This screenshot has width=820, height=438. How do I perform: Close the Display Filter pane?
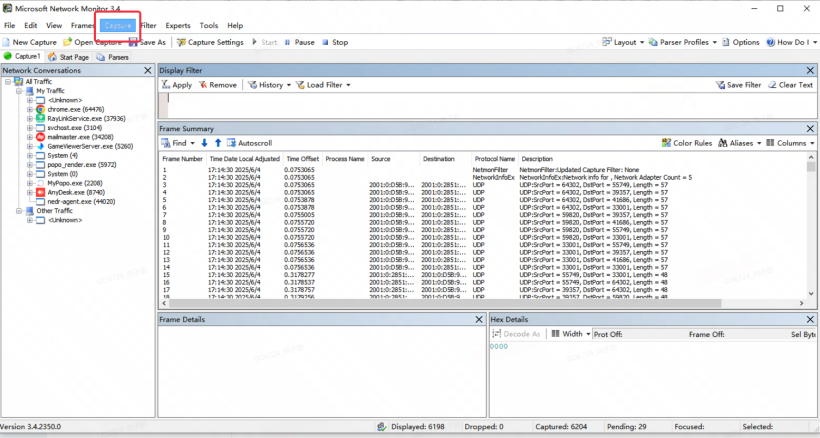(810, 70)
